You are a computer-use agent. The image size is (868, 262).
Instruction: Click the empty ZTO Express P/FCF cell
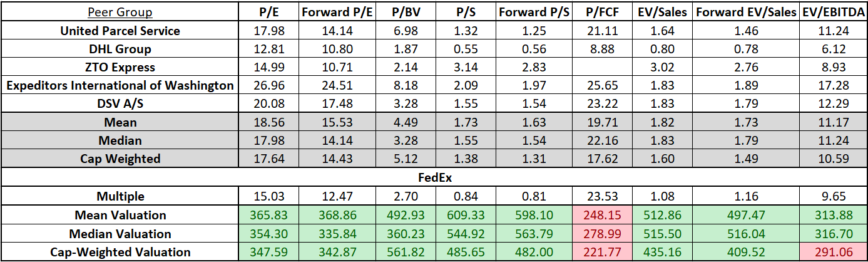[x=599, y=67]
